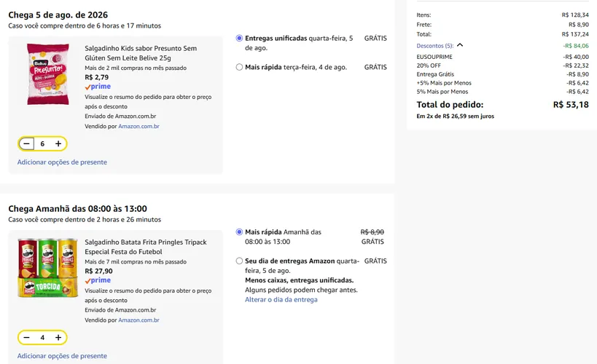This screenshot has height=364, width=597.
Task: Choose Seu dia de entregas Amazon option
Action: 239,261
